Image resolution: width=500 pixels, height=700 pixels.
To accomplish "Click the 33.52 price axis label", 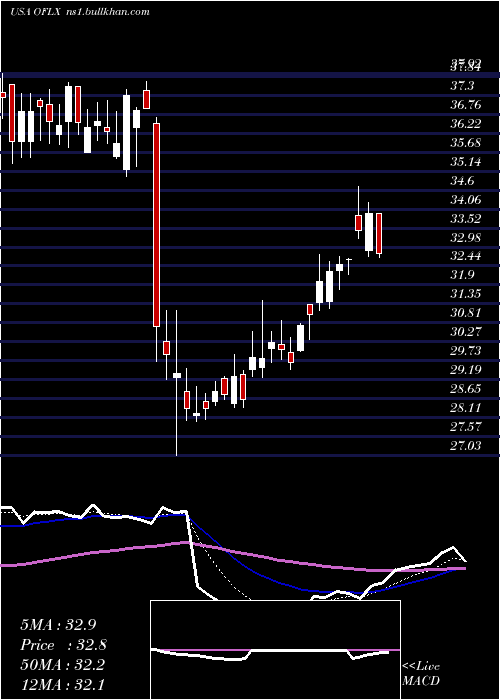I will [x=465, y=219].
